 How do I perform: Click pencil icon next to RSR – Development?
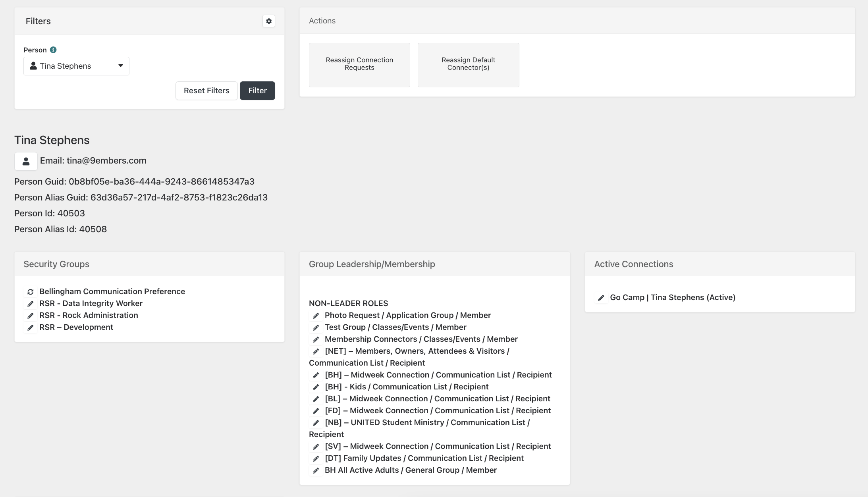[30, 327]
